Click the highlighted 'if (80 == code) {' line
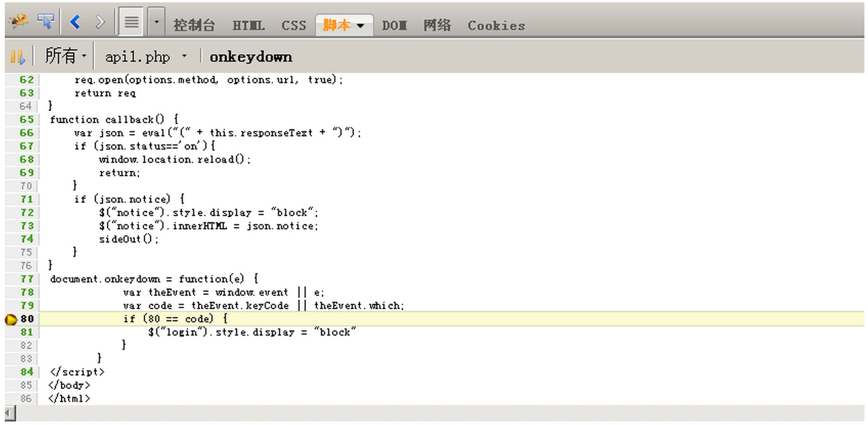Viewport: 868px width, 425px height. pyautogui.click(x=176, y=319)
